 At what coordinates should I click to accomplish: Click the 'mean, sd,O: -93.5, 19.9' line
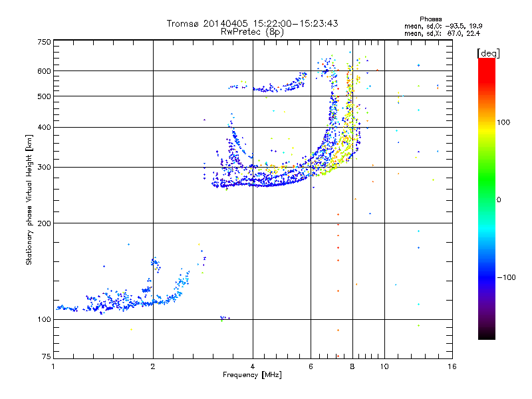[443, 27]
